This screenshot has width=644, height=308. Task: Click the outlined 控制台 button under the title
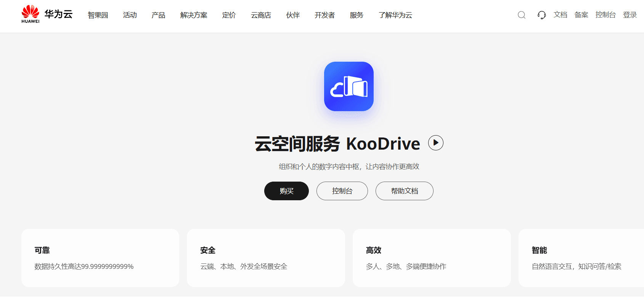(x=342, y=191)
